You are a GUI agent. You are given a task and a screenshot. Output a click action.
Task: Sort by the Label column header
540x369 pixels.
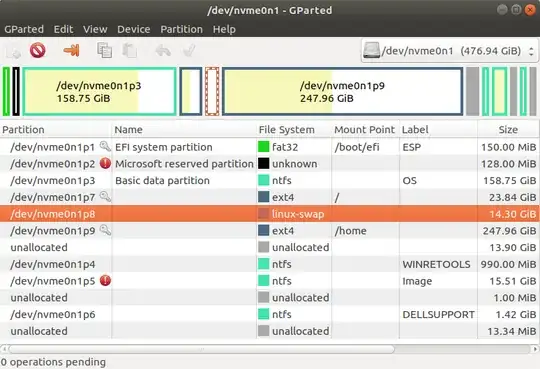(x=438, y=130)
